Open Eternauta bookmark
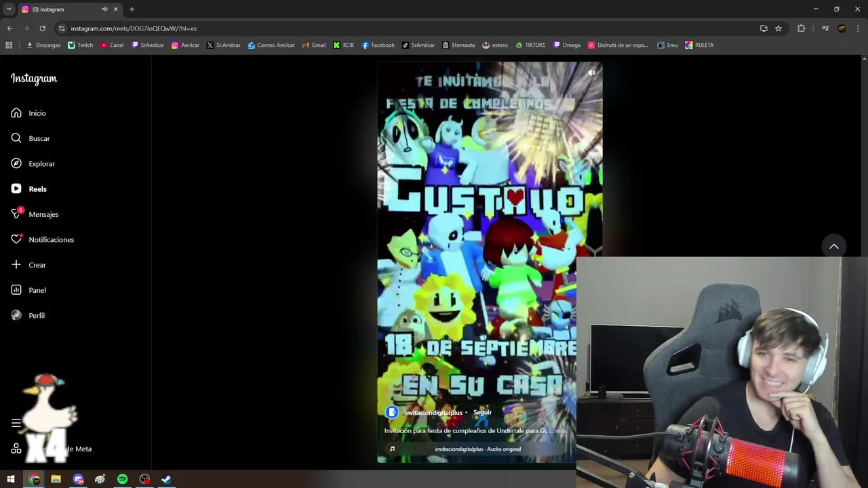The height and width of the screenshot is (488, 868). click(458, 45)
